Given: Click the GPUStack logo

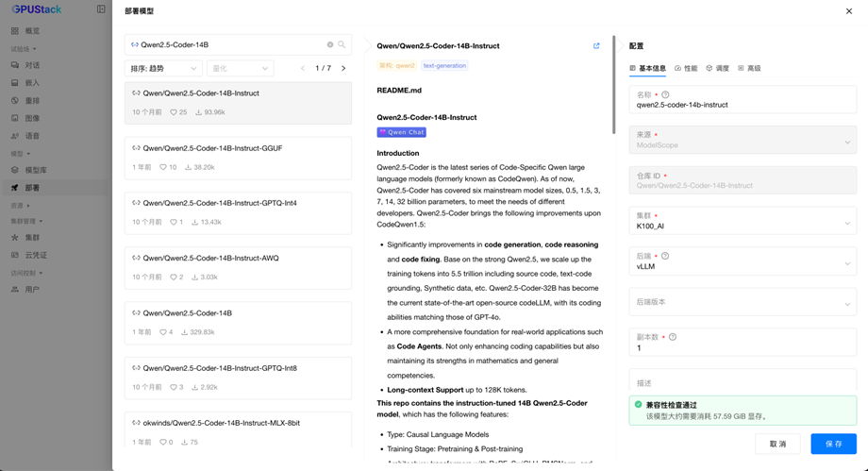Looking at the screenshot, I should click(37, 9).
